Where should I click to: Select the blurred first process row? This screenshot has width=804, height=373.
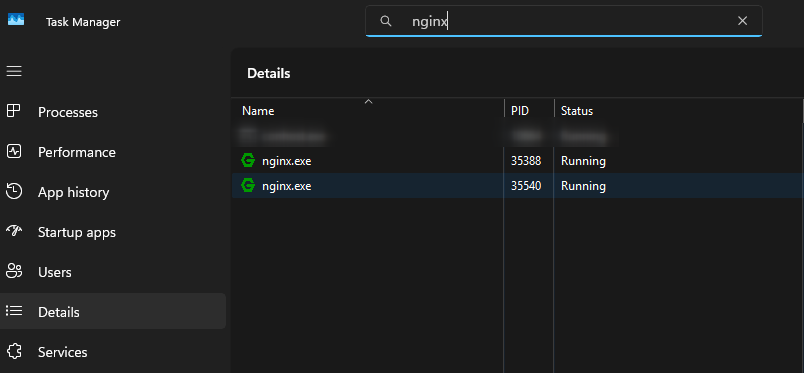(x=517, y=136)
